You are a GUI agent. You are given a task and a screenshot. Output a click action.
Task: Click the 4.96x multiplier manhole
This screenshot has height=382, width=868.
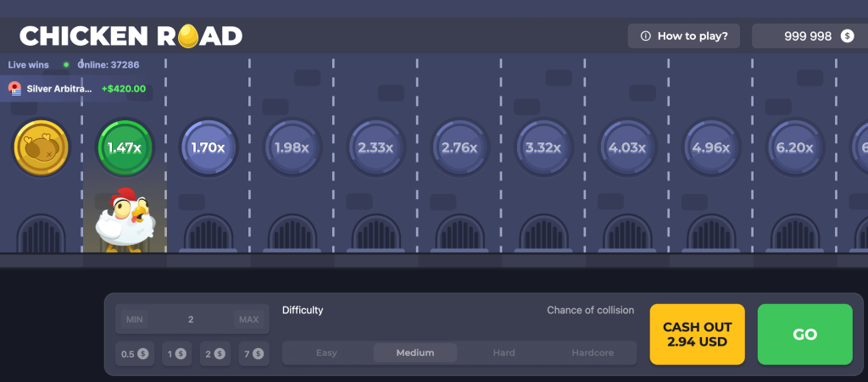tap(710, 147)
